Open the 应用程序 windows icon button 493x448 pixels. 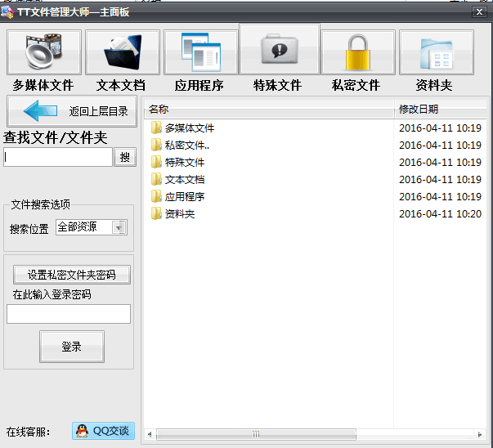pyautogui.click(x=201, y=52)
